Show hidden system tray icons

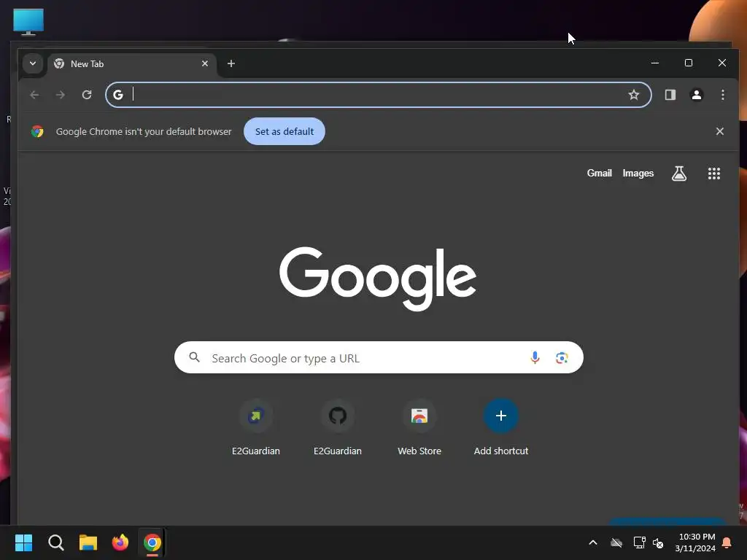tap(593, 542)
